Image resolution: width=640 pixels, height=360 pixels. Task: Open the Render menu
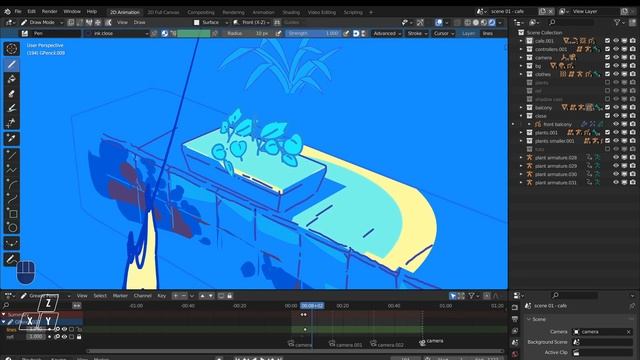click(x=49, y=11)
